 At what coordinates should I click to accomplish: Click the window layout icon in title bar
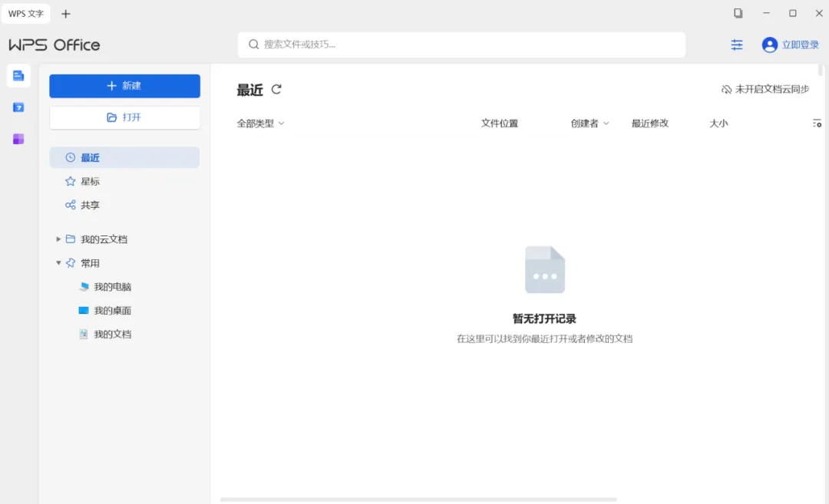tap(738, 13)
